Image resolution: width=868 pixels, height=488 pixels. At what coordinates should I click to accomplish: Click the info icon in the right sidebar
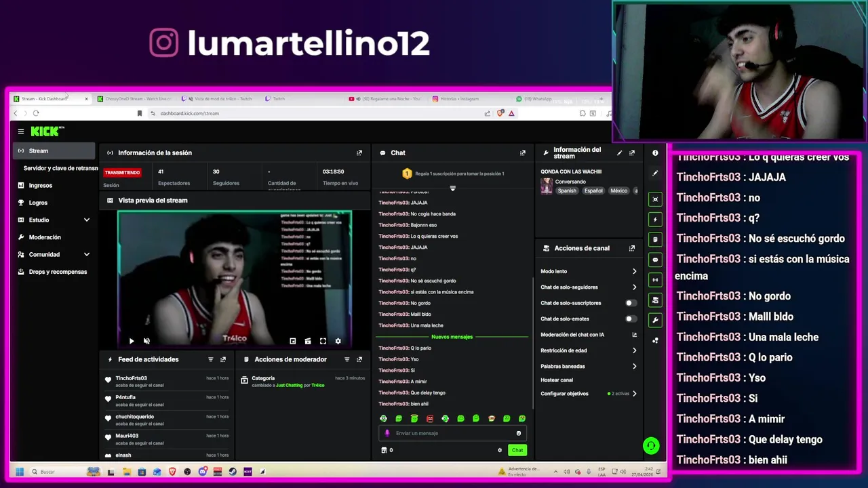click(655, 153)
